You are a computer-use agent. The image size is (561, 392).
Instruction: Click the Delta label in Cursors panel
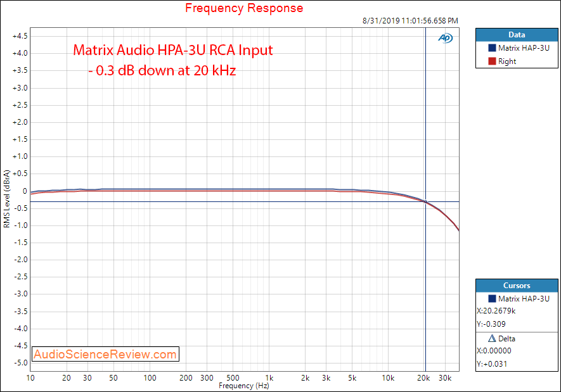[506, 339]
